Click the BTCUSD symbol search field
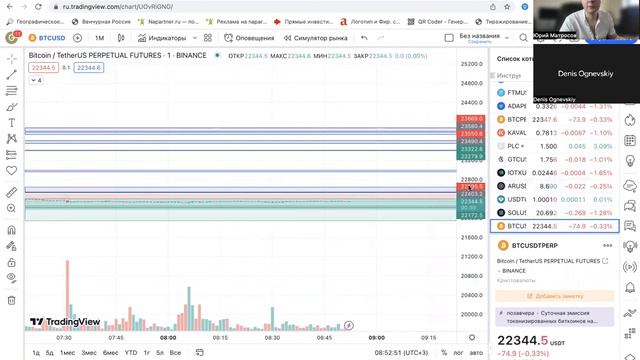 click(x=47, y=38)
